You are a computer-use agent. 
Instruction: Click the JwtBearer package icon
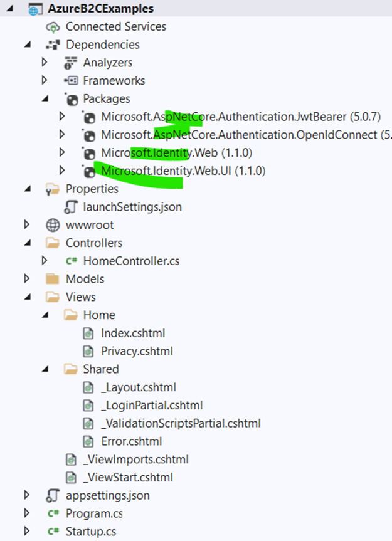[x=89, y=117]
